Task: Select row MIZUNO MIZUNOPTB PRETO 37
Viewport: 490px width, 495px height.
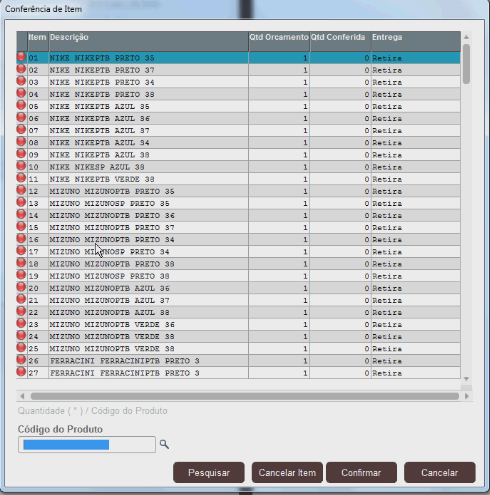Action: click(238, 227)
